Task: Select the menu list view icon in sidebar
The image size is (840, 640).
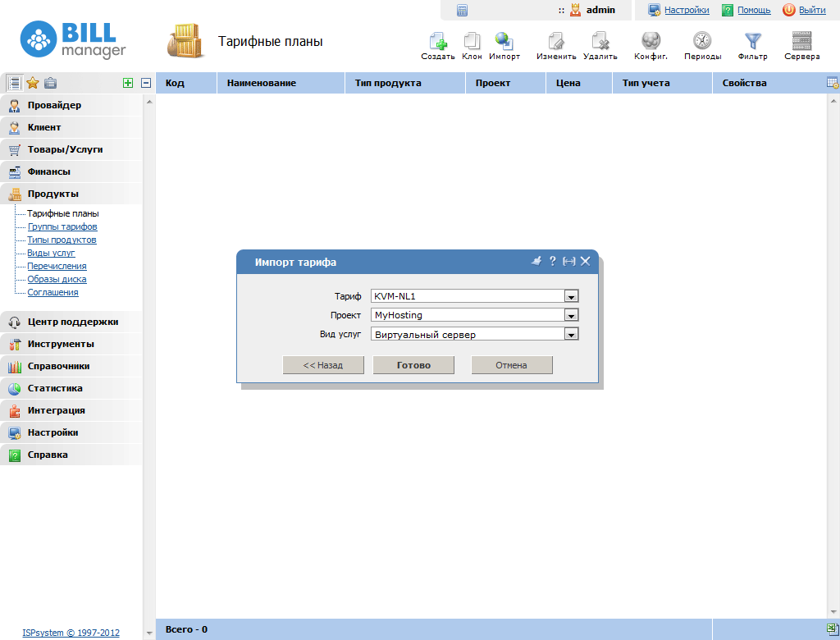Action: point(15,83)
